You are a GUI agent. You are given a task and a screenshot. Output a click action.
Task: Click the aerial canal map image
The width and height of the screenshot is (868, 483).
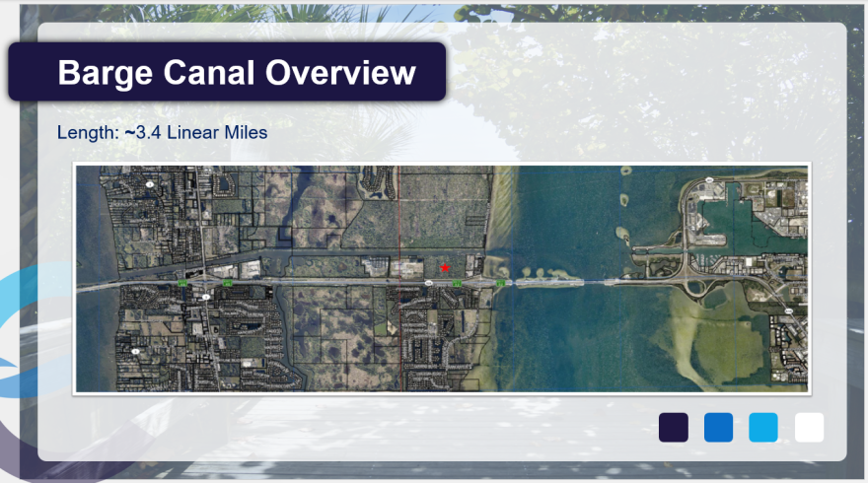tap(442, 278)
